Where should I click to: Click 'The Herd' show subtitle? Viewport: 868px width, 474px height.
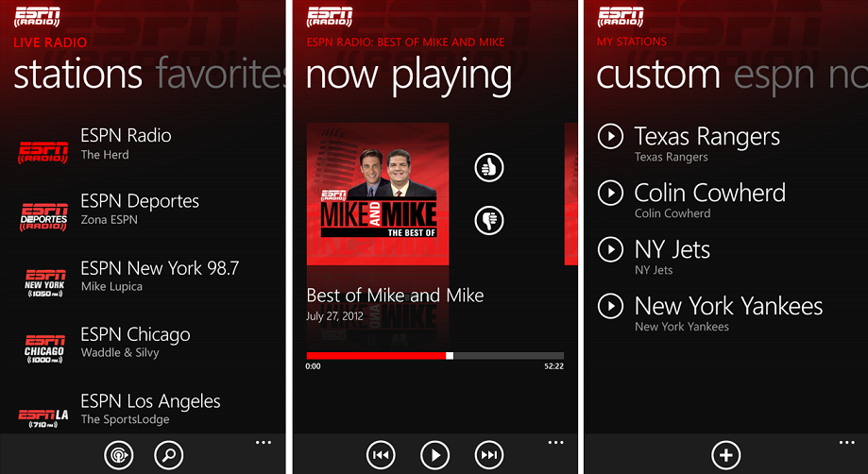105,155
